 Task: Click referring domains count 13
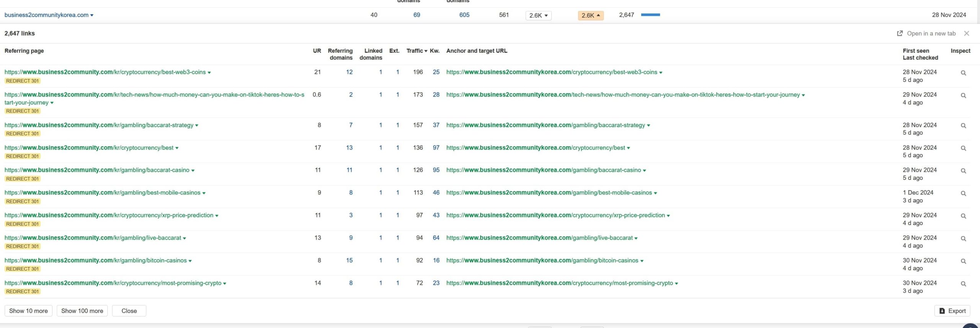coord(349,147)
